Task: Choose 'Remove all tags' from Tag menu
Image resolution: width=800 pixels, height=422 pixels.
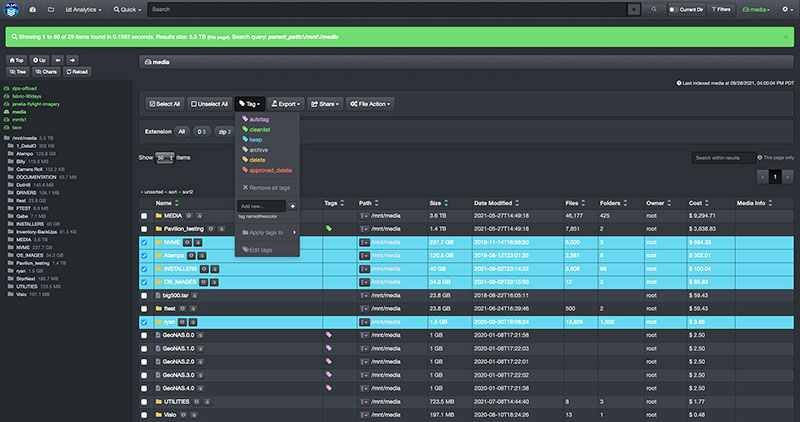Action: [x=266, y=188]
